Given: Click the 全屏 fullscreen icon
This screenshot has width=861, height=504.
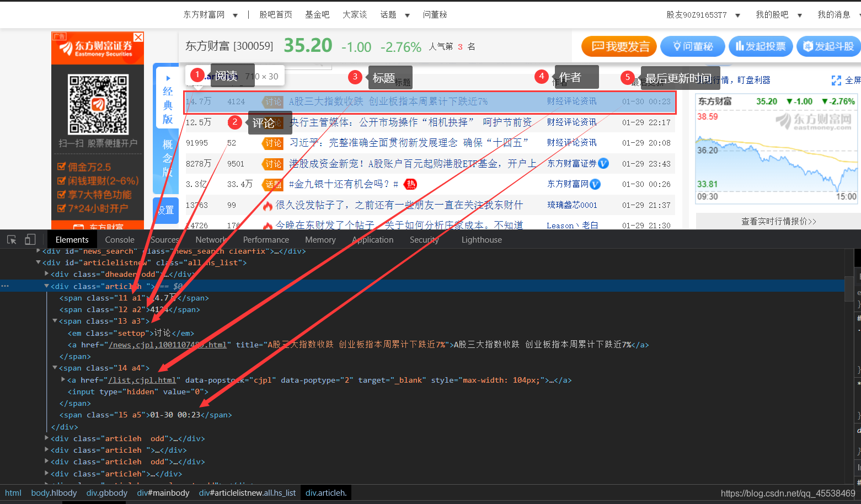Looking at the screenshot, I should tap(836, 81).
